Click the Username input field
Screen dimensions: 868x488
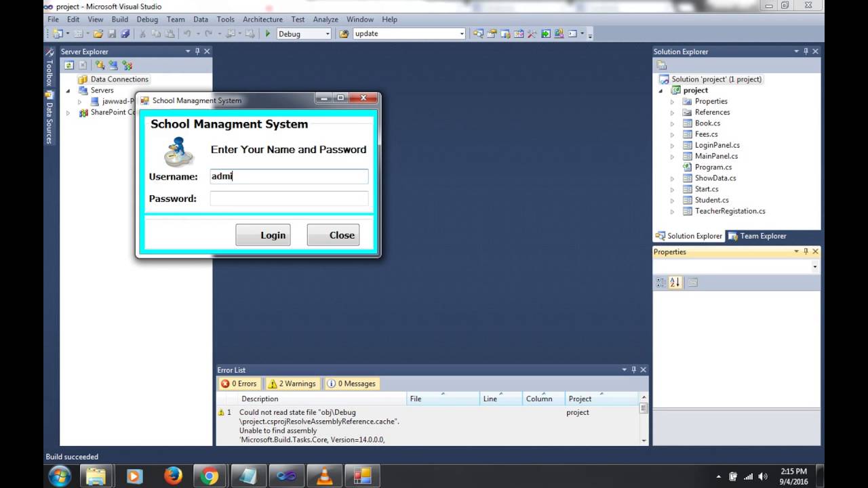pyautogui.click(x=289, y=176)
